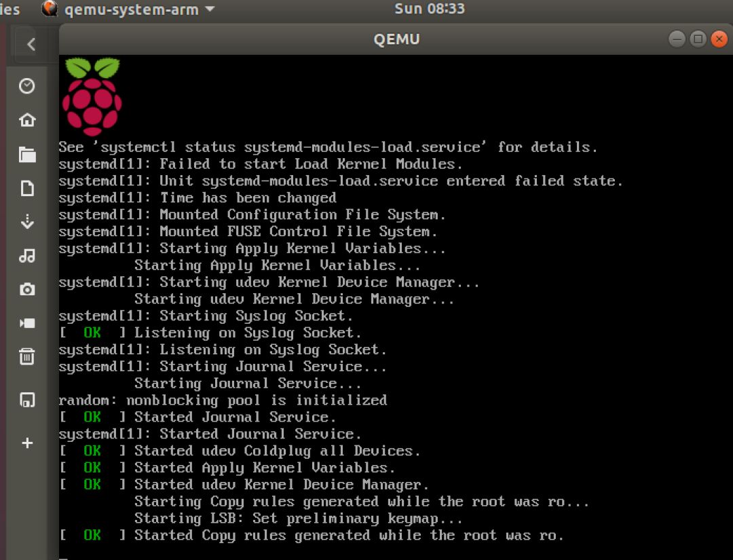The height and width of the screenshot is (560, 733).
Task: Open the Music location
Action: 27,256
